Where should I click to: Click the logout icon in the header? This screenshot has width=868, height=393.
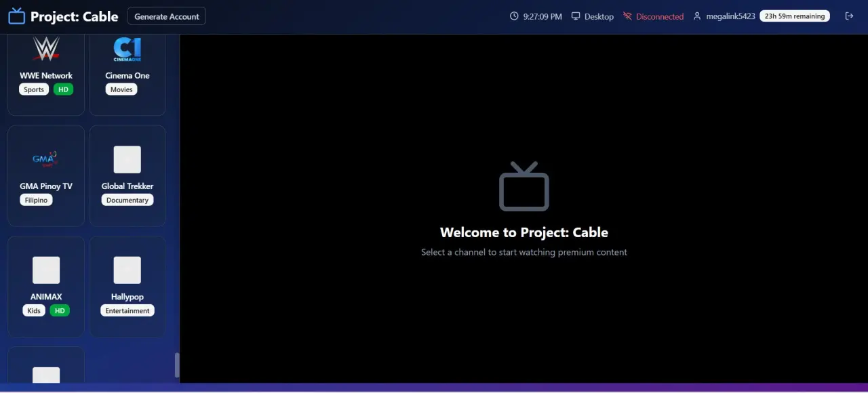849,16
